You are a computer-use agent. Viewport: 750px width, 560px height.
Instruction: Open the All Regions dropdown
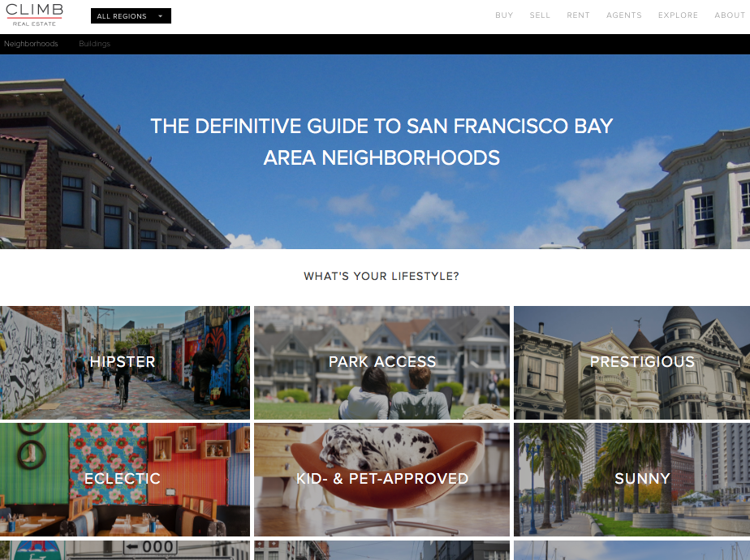pyautogui.click(x=131, y=15)
